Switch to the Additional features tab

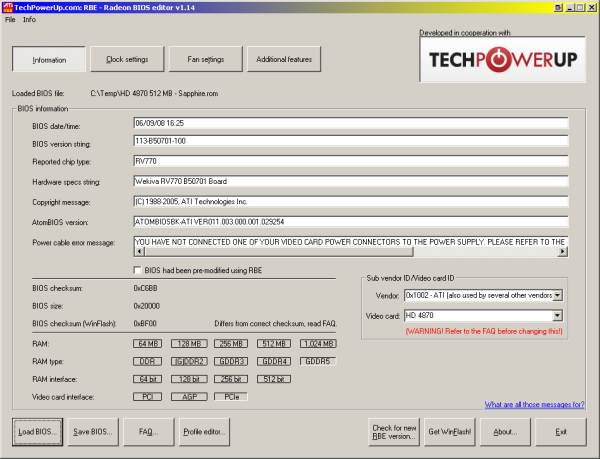[x=284, y=59]
